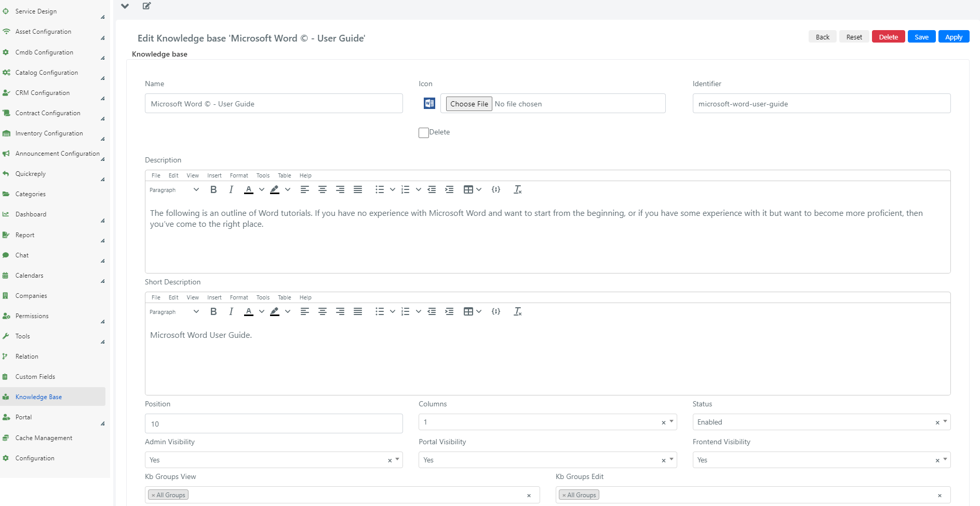Insert code sample in Description editor
The width and height of the screenshot is (980, 506).
coord(496,190)
